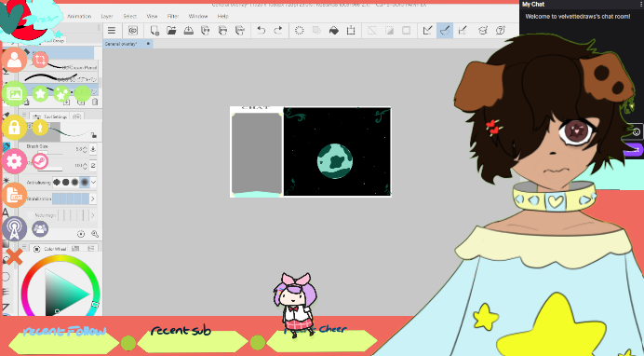Open Clip Studio support owl icon
The width and height of the screenshot is (644, 356).
(x=483, y=31)
